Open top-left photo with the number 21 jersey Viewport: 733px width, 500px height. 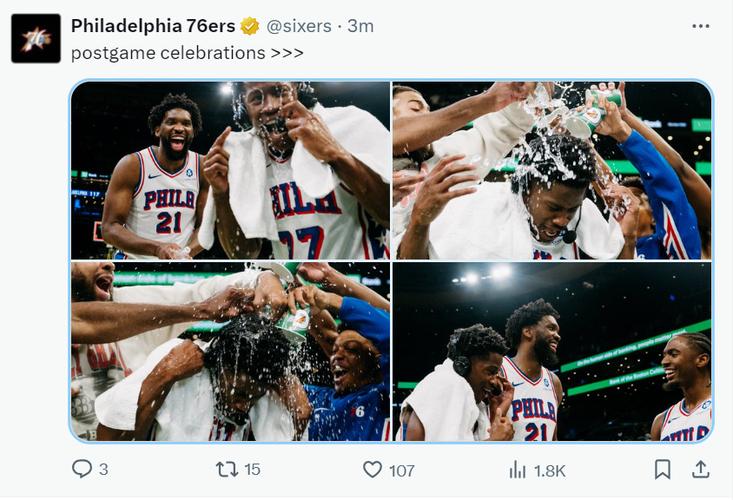click(230, 170)
